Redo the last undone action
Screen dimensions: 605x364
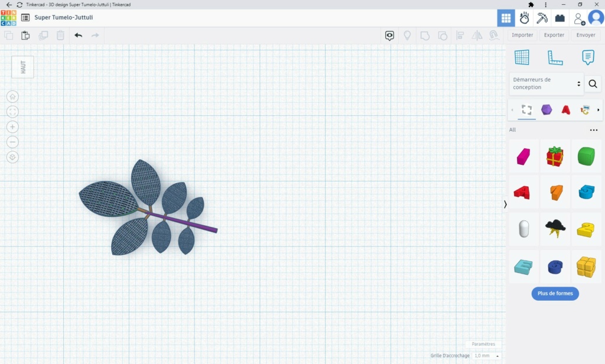pos(95,35)
